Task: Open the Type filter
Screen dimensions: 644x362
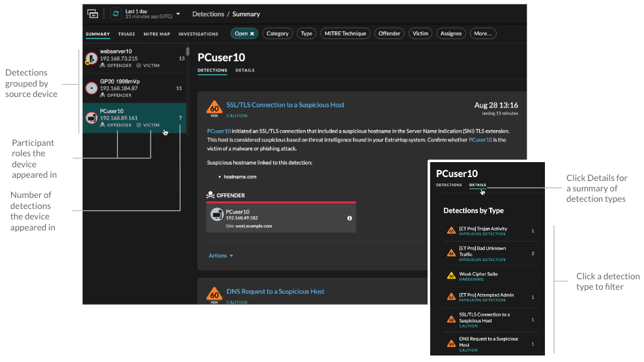Action: click(x=306, y=34)
